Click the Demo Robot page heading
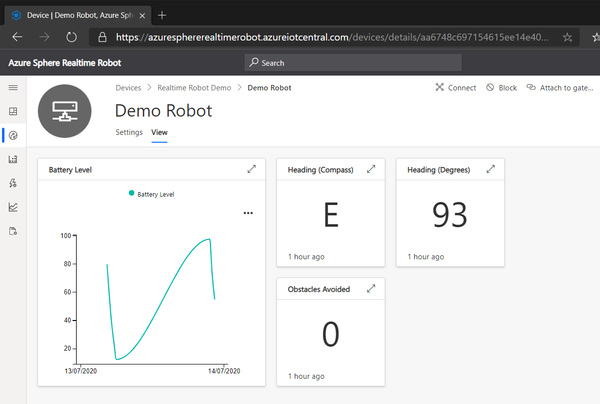The width and height of the screenshot is (600, 404). click(x=163, y=111)
